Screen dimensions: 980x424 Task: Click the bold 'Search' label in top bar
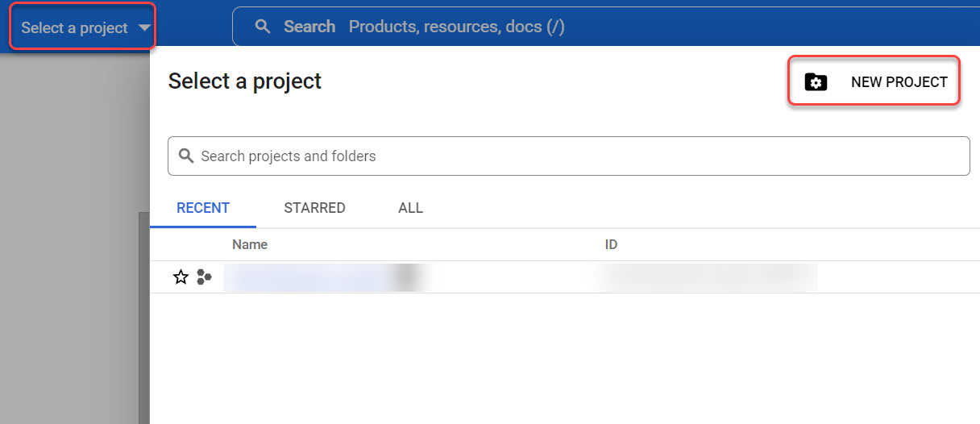pos(309,27)
